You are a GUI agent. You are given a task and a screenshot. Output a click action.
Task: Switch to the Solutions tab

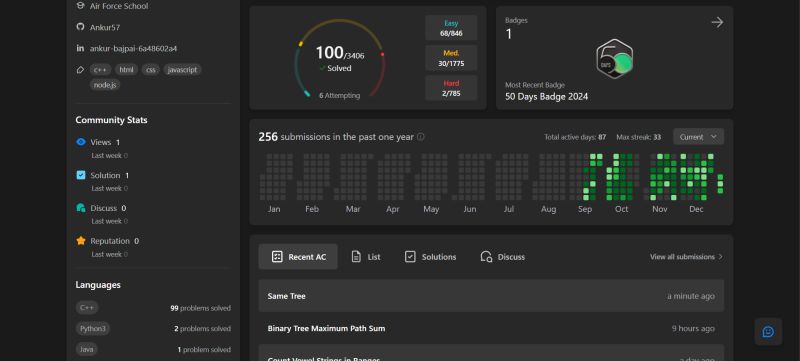tap(430, 256)
